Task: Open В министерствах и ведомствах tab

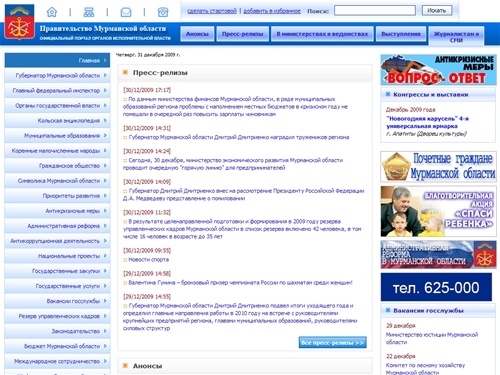Action: (x=322, y=34)
